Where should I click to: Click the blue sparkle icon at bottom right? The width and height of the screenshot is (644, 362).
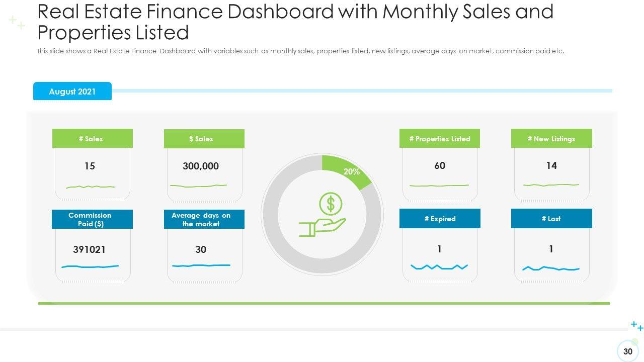637,326
